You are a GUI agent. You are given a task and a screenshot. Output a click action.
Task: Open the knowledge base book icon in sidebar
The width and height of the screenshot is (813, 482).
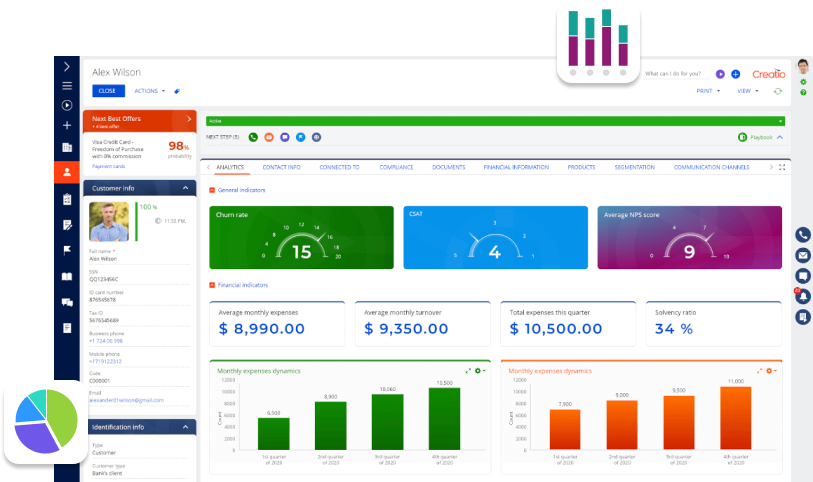[x=67, y=276]
